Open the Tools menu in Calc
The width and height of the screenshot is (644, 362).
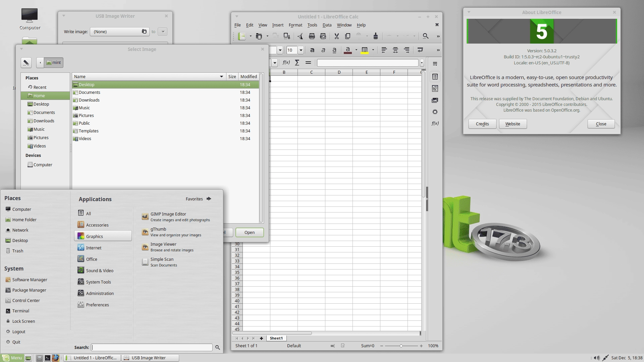coord(312,25)
